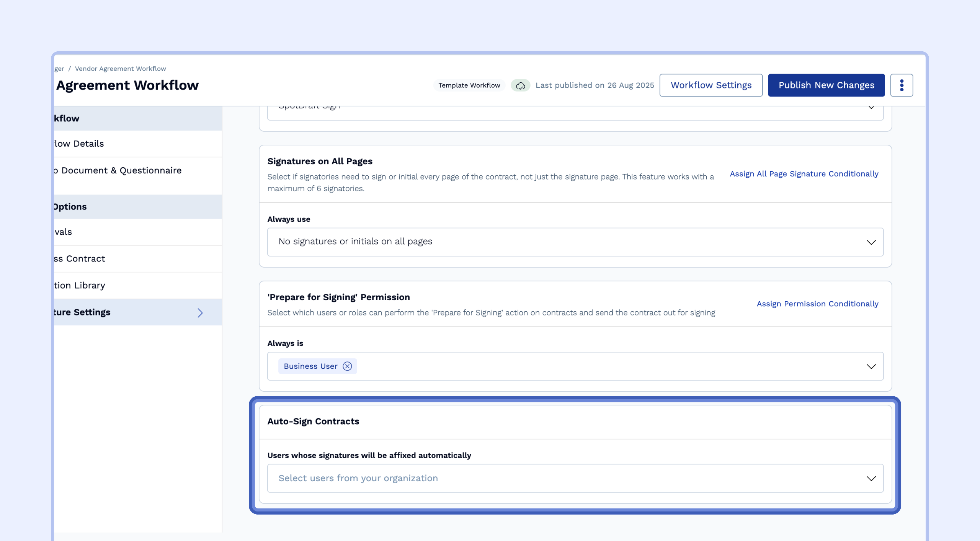This screenshot has height=541, width=980.
Task: Select the Approvals sidebar item
Action: [x=64, y=232]
